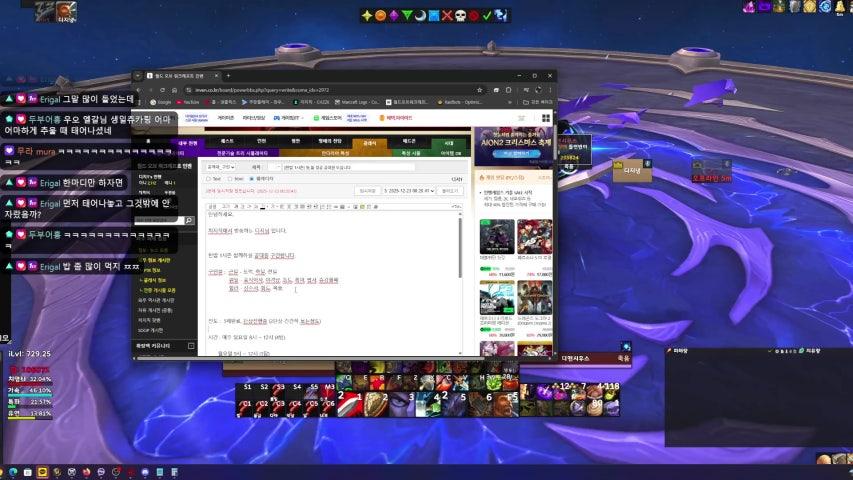This screenshot has height=480, width=853.
Task: Open the site grid menu icon
Action: [x=546, y=118]
